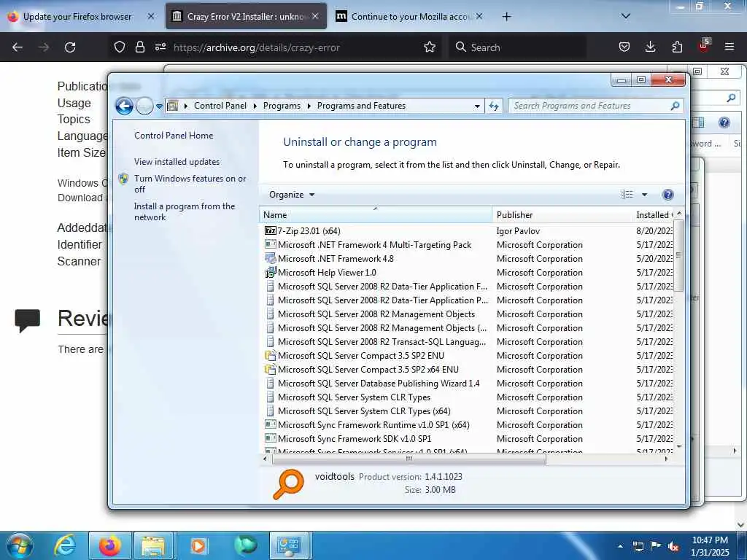Click the Firefox Search box
The width and height of the screenshot is (747, 560).
pos(519,47)
